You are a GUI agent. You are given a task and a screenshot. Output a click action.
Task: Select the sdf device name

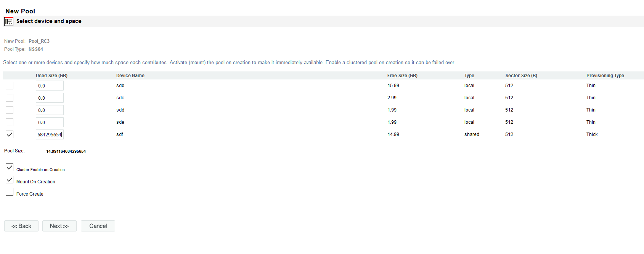(120, 134)
